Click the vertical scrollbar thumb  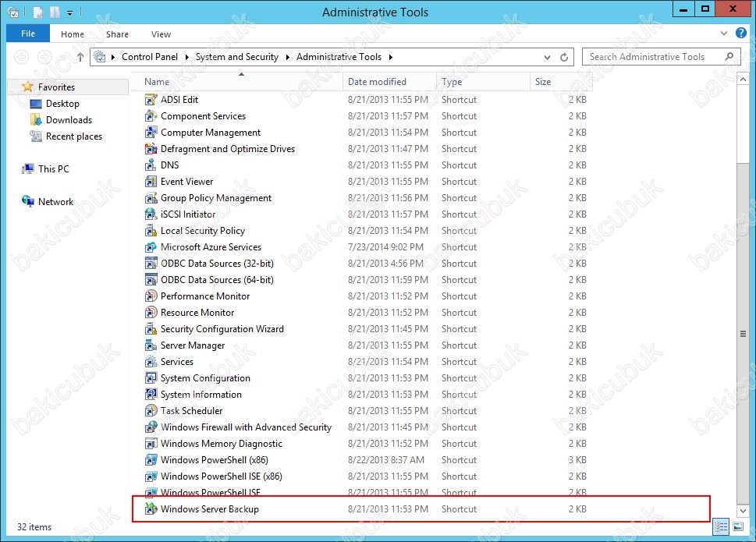pos(743,334)
